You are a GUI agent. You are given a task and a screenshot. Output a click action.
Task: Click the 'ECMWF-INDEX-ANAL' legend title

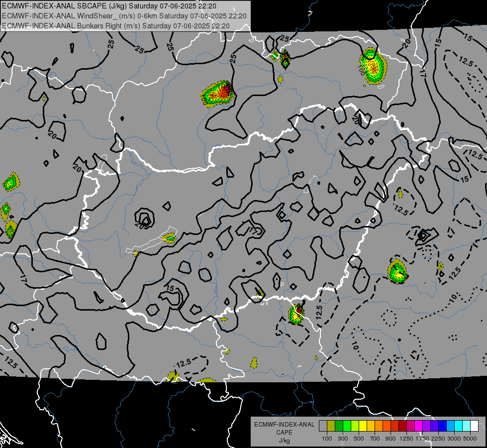pos(284,425)
